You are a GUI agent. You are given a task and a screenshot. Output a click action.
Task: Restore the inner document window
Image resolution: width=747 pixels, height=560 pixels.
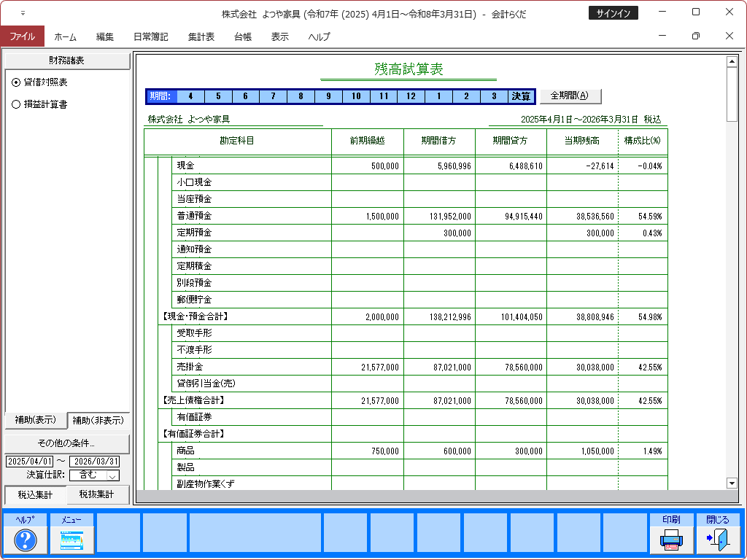click(x=695, y=36)
